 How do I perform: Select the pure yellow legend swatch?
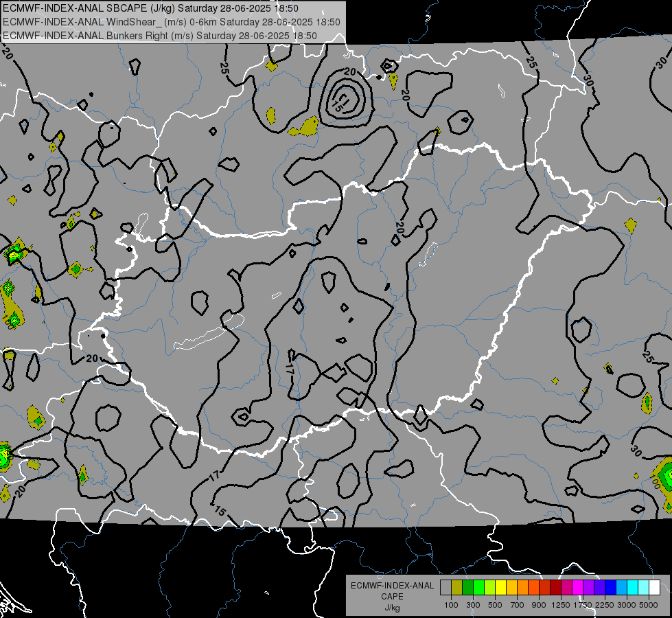click(500, 588)
